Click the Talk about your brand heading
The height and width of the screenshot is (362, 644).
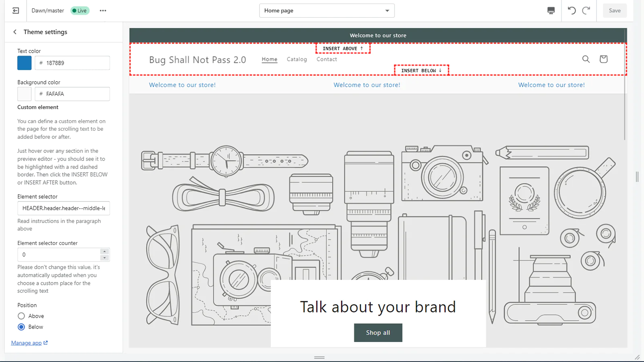[x=378, y=307]
